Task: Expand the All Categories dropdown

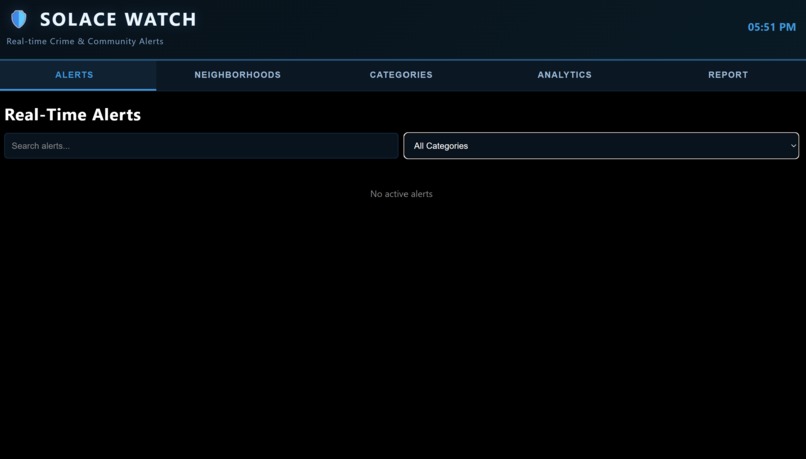Action: coord(601,146)
